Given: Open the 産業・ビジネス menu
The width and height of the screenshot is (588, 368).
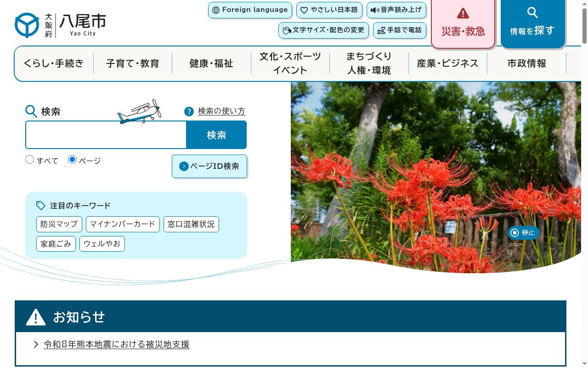Looking at the screenshot, I should [x=448, y=63].
